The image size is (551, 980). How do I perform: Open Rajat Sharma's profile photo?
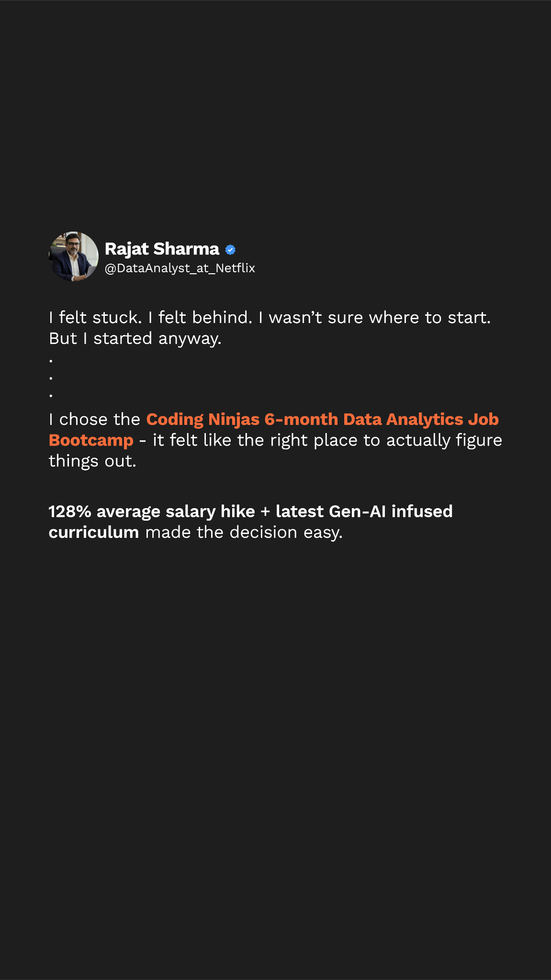tap(74, 256)
